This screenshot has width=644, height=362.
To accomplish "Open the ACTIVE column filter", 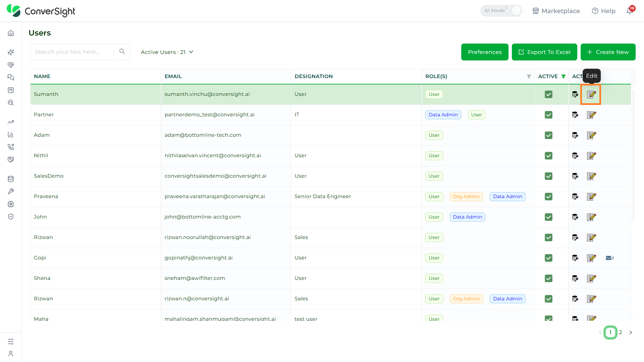I will (563, 76).
